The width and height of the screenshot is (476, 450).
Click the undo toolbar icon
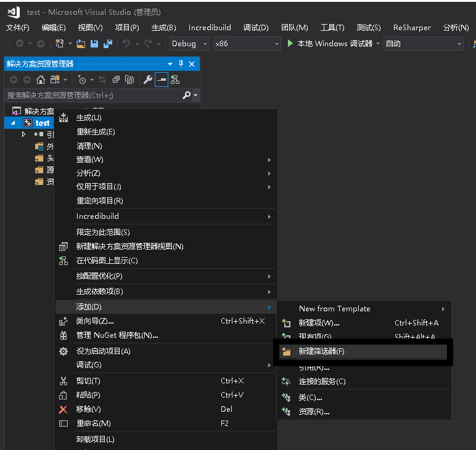point(126,44)
